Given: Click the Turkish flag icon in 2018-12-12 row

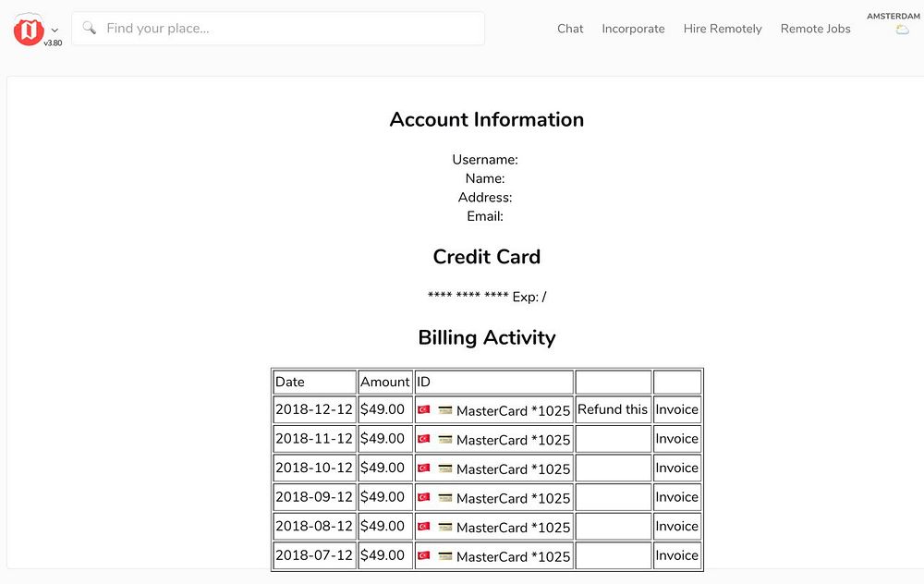Looking at the screenshot, I should click(424, 409).
